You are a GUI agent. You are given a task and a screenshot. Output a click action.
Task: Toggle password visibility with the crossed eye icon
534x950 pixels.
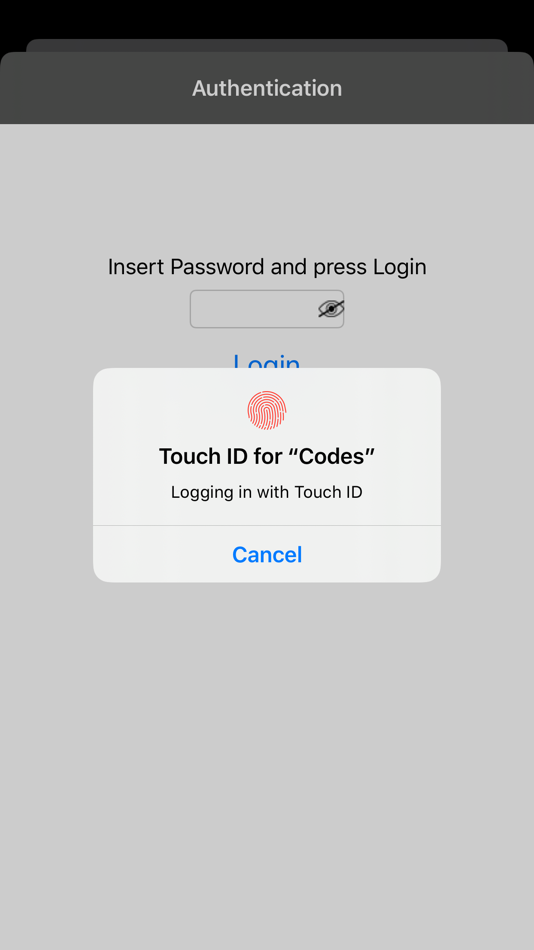pos(331,309)
